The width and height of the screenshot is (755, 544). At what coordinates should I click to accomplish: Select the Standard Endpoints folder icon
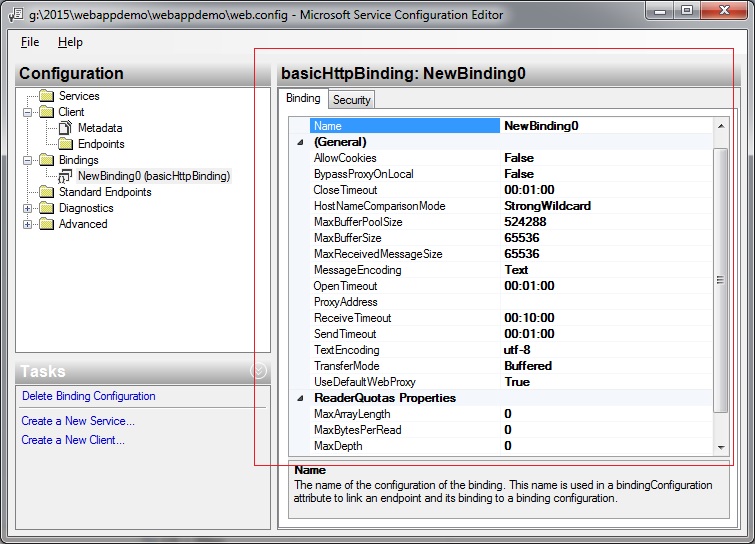click(47, 192)
